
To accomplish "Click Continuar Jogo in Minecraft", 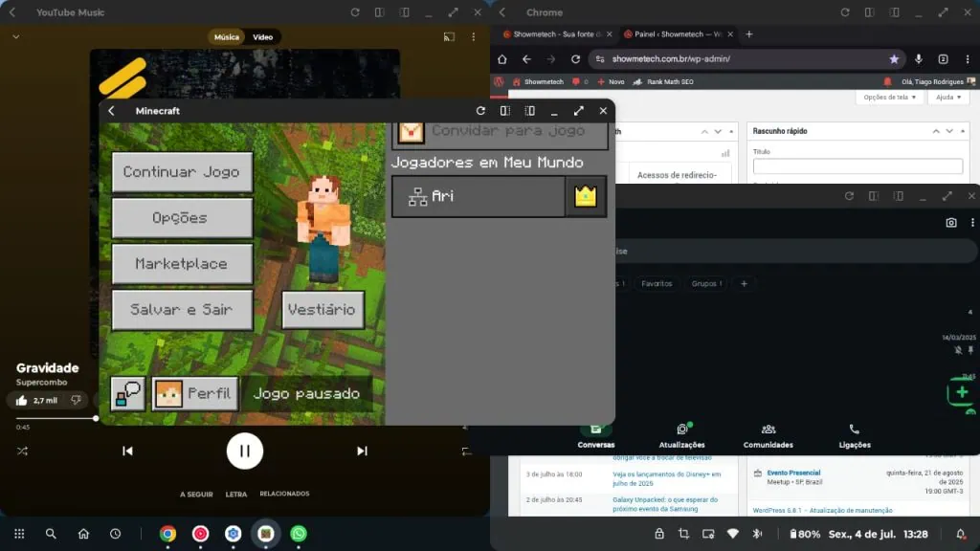I will pos(182,172).
